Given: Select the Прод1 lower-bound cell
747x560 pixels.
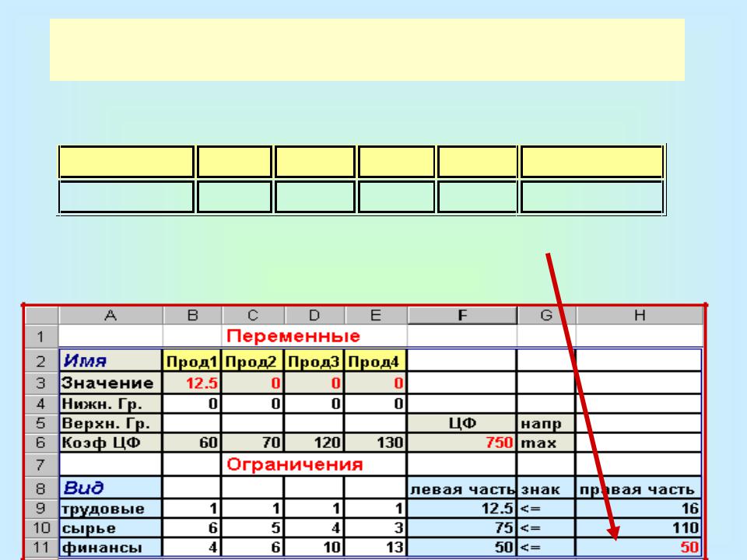Looking at the screenshot, I should pos(192,404).
